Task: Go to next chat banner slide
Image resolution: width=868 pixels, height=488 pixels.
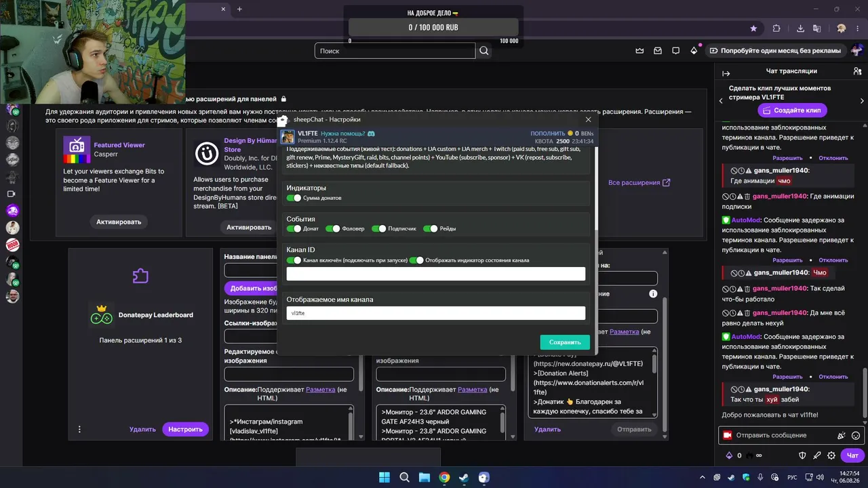Action: point(862,101)
